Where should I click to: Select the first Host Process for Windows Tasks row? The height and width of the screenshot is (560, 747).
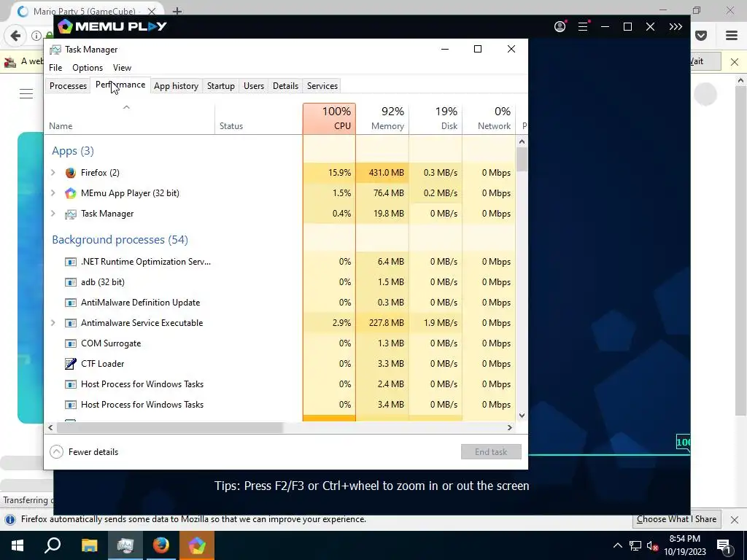click(x=280, y=384)
